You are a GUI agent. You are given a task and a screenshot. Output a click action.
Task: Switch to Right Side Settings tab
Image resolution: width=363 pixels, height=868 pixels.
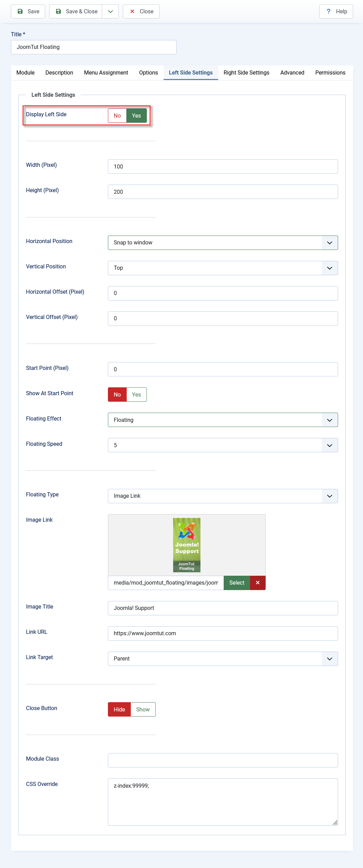[247, 72]
